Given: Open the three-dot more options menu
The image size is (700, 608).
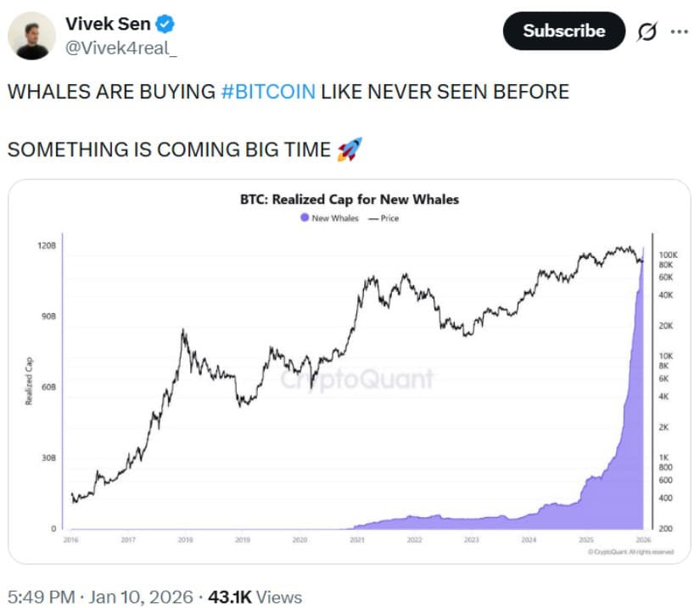Looking at the screenshot, I should coord(679,31).
